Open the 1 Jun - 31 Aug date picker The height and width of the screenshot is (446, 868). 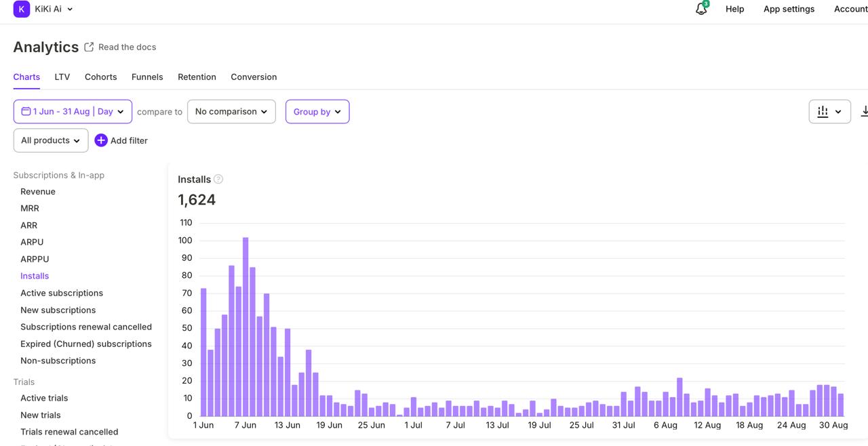pos(73,111)
